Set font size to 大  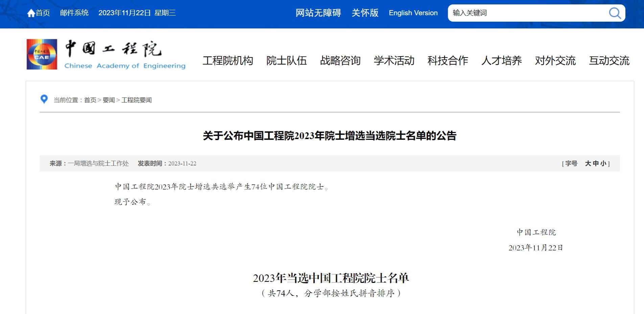click(x=588, y=163)
